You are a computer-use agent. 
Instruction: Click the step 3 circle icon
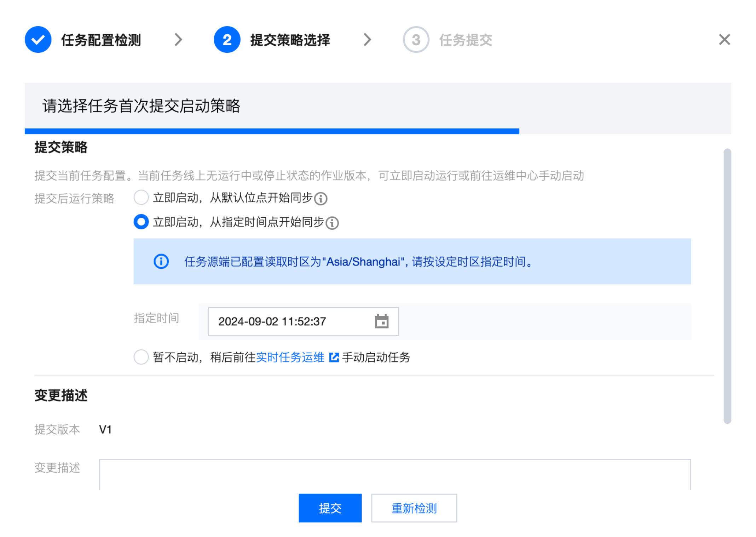click(416, 40)
